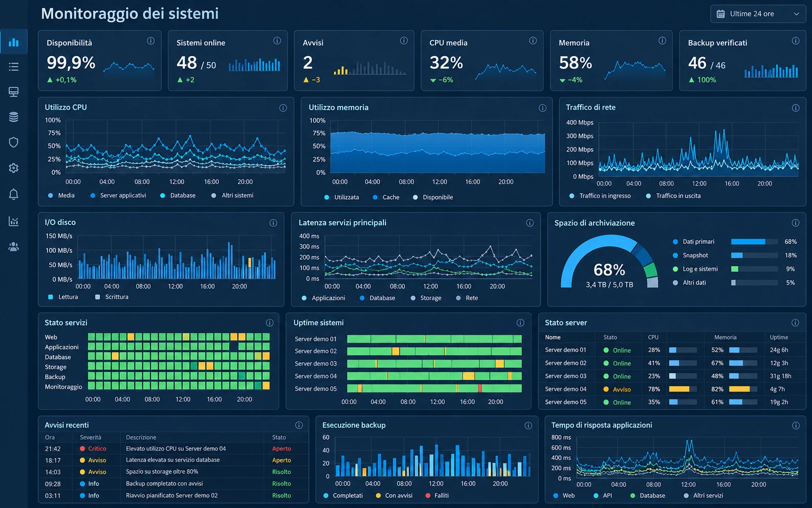Toggle the Altri sistemi legend entry
812x508 pixels.
[x=232, y=196]
